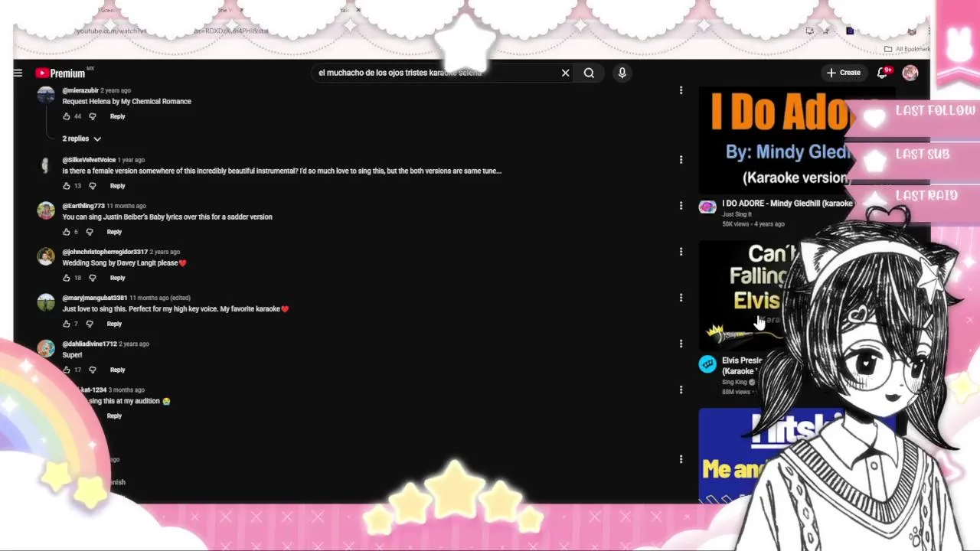Open options menu for audition comment

click(x=681, y=390)
